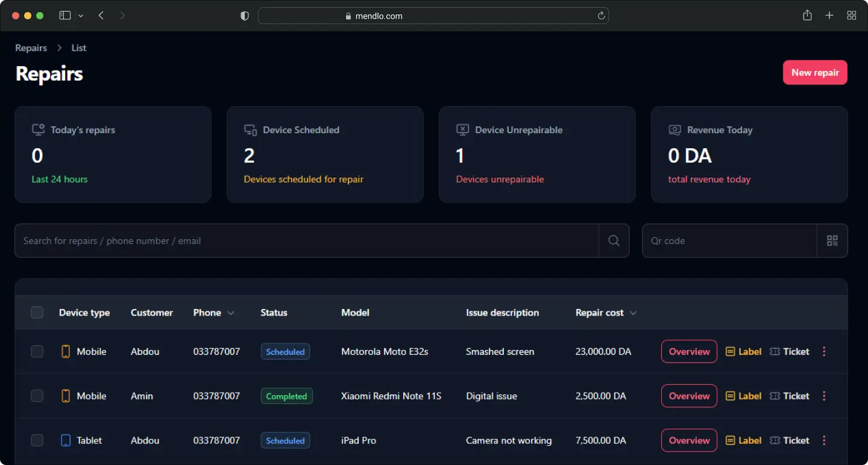868x465 pixels.
Task: Click the Device Scheduled card icon
Action: tap(250, 130)
